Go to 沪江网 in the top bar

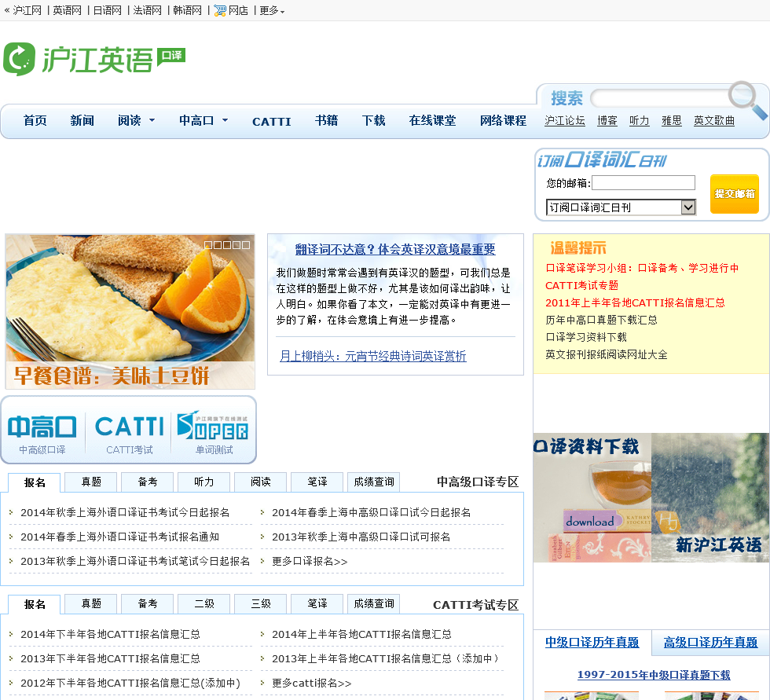[27, 10]
